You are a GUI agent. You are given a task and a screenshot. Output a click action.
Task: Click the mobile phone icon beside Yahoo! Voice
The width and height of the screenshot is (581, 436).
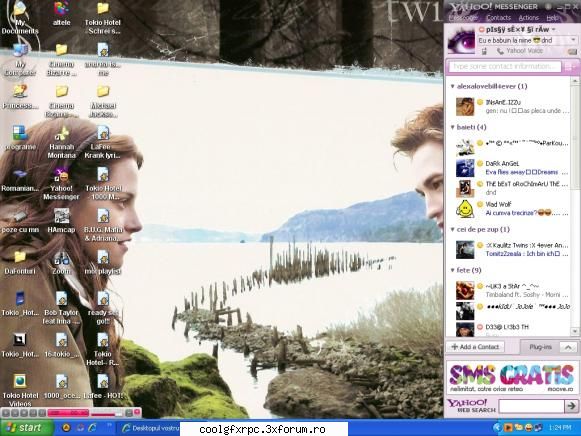[484, 51]
